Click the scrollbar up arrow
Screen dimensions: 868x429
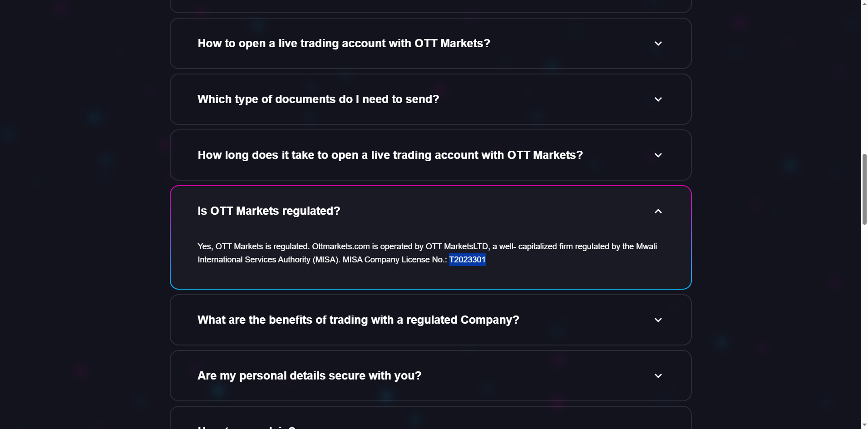tap(864, 4)
